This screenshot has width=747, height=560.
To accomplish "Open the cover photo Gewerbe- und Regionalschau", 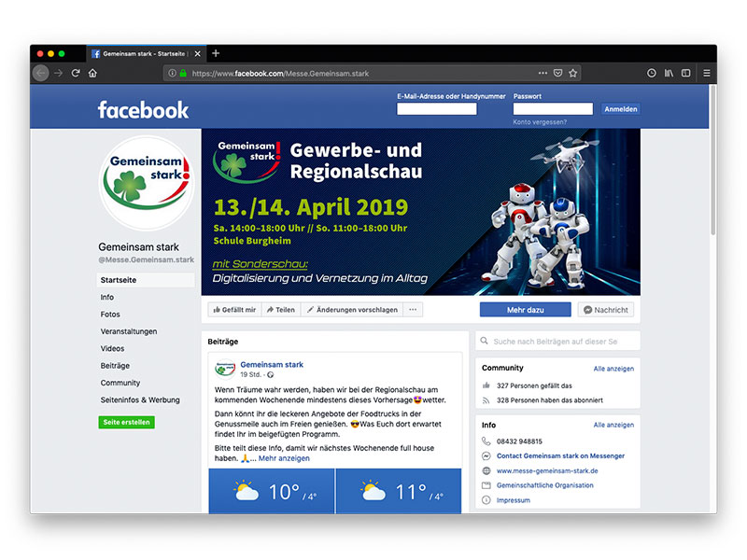I will point(421,213).
